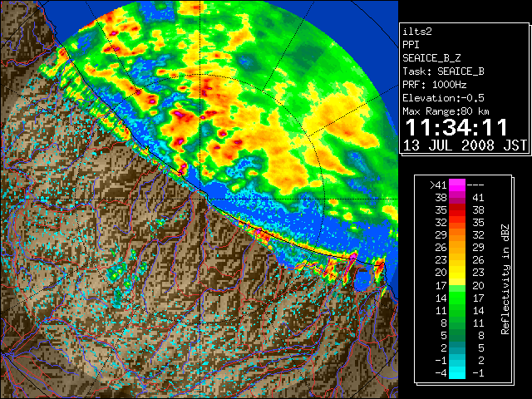The image size is (532, 399).
Task: Click the '>41' legend label
Action: (x=438, y=185)
